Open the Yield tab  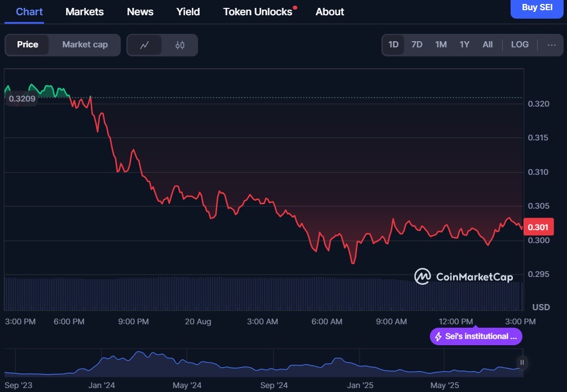pyautogui.click(x=188, y=12)
